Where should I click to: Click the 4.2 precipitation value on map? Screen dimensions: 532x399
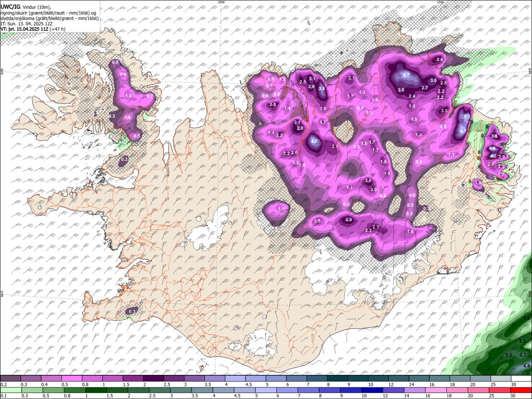click(314, 142)
